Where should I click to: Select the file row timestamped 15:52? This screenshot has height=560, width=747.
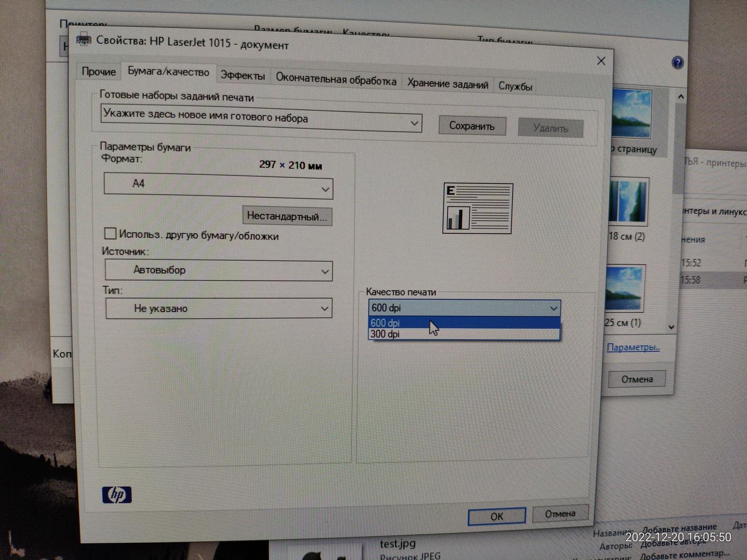pyautogui.click(x=713, y=263)
